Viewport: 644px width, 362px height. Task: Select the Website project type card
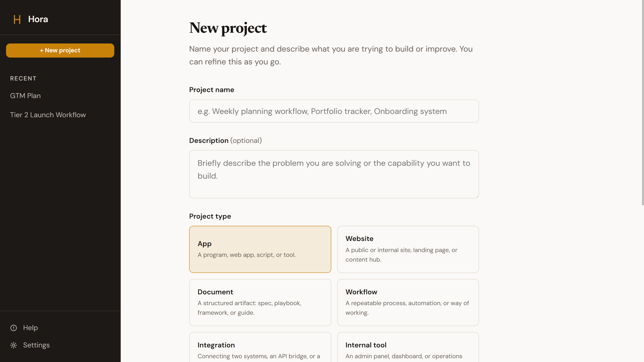tap(408, 249)
